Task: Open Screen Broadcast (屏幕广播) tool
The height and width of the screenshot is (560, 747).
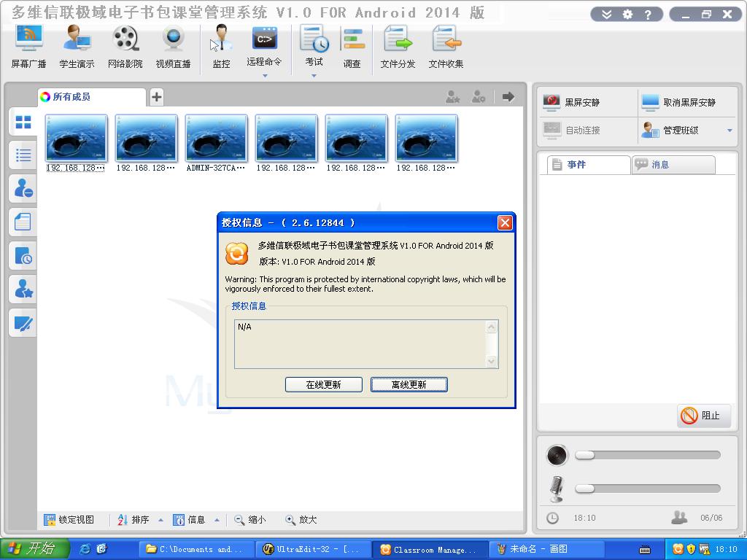Action: coord(29,46)
